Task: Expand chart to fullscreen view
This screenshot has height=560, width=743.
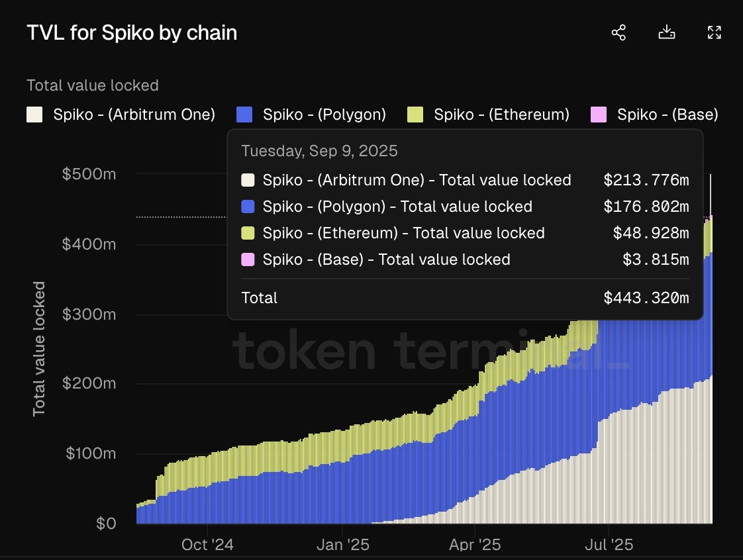Action: [715, 32]
